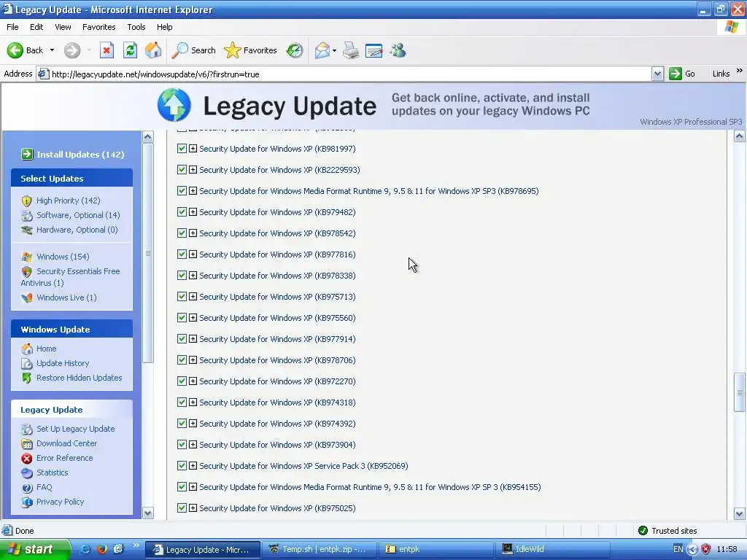747x560 pixels.
Task: Open the Help menu
Action: pyautogui.click(x=164, y=27)
